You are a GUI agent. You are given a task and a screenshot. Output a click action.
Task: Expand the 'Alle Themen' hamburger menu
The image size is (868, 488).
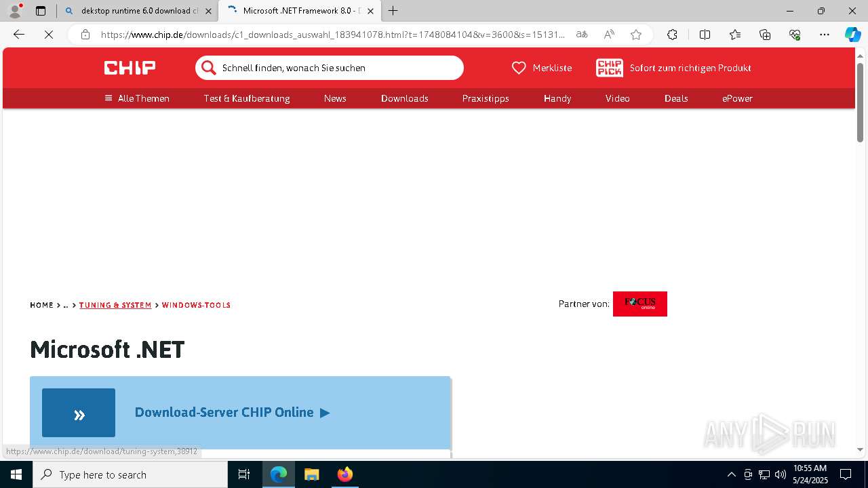click(137, 98)
